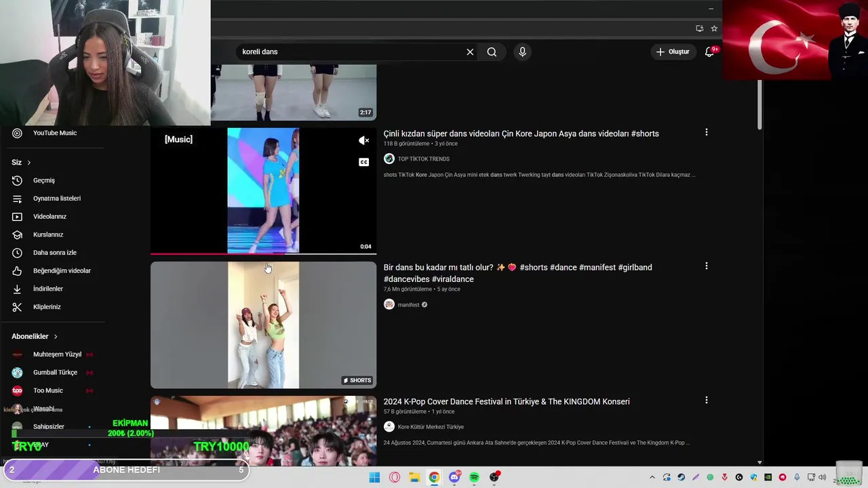Toggle captions CC on preview video
The width and height of the screenshot is (868, 488).
[x=364, y=162]
